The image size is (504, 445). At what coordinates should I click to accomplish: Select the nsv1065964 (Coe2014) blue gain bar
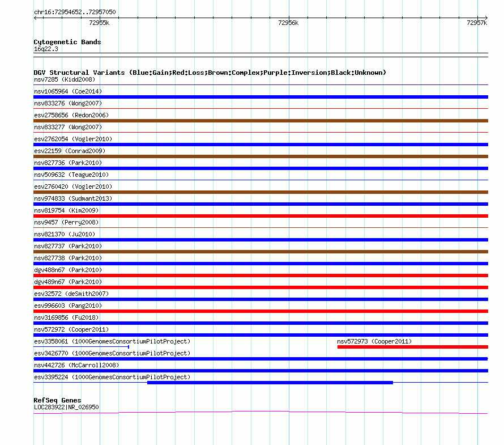260,97
